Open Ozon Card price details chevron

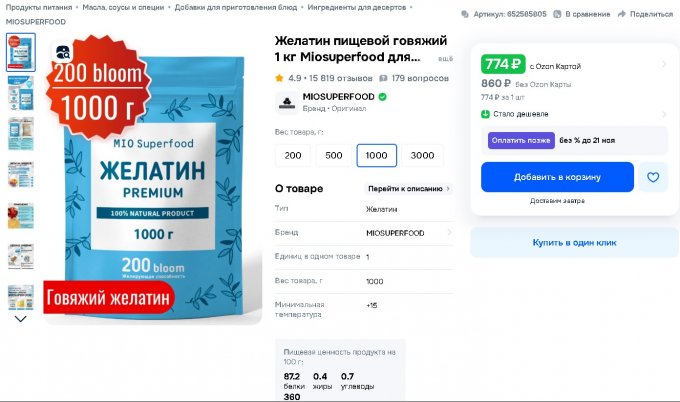coord(664,64)
